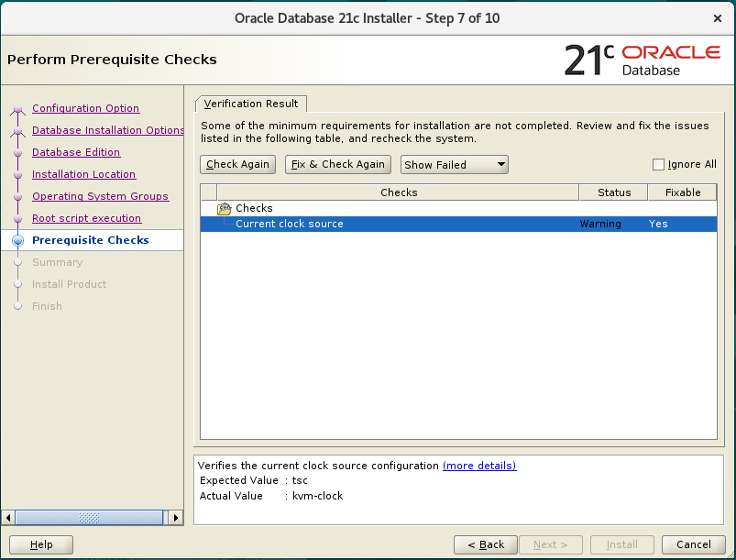This screenshot has width=736, height=560.
Task: Go to Database Installation Options step
Action: 107,130
